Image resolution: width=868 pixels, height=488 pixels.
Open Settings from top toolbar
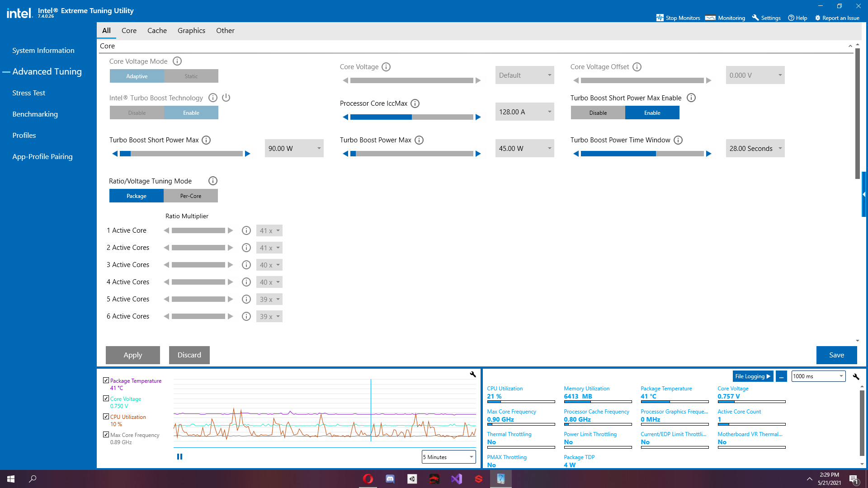(x=766, y=18)
